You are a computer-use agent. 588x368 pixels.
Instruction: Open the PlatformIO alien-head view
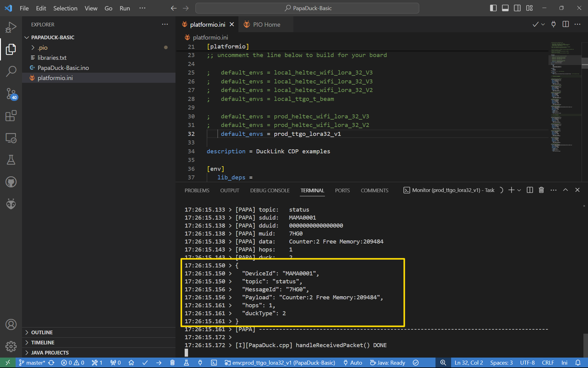pyautogui.click(x=11, y=204)
